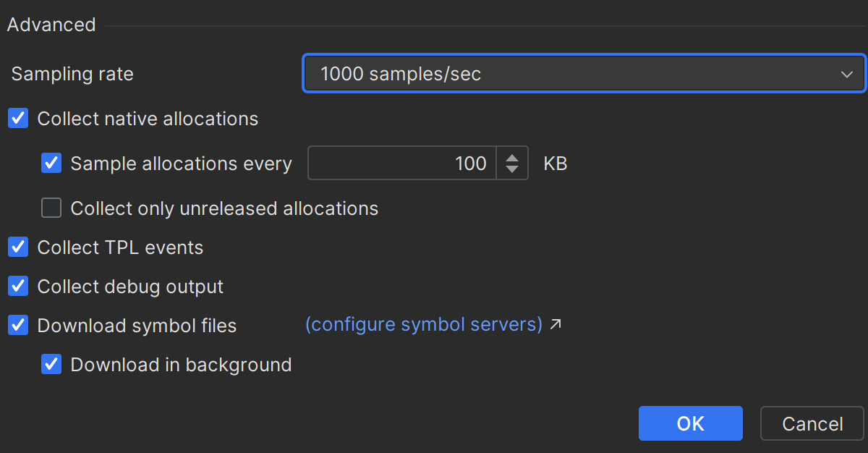Viewport: 868px width, 453px height.
Task: Decrease sample allocations value with down arrow
Action: click(x=512, y=170)
